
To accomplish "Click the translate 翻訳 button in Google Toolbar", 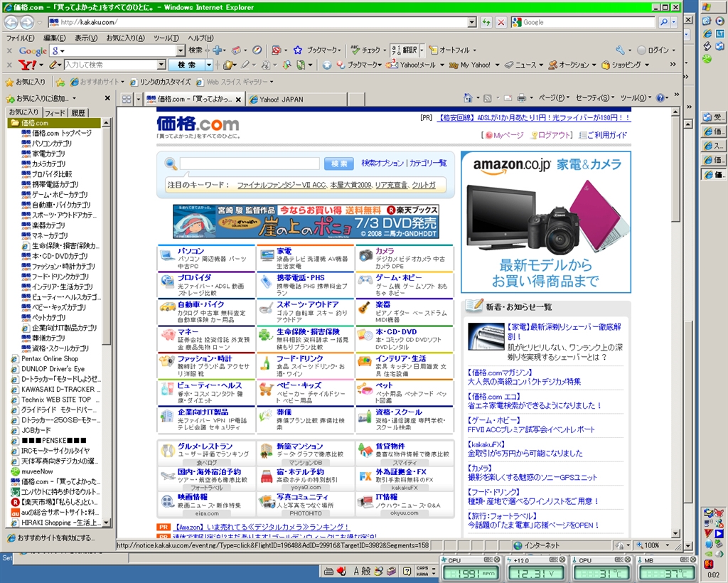I will (x=405, y=50).
